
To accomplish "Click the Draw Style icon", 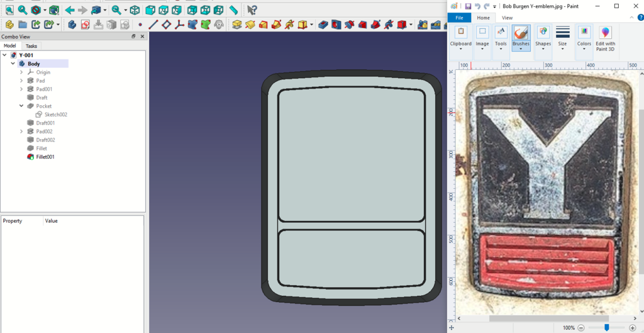I will pos(36,10).
